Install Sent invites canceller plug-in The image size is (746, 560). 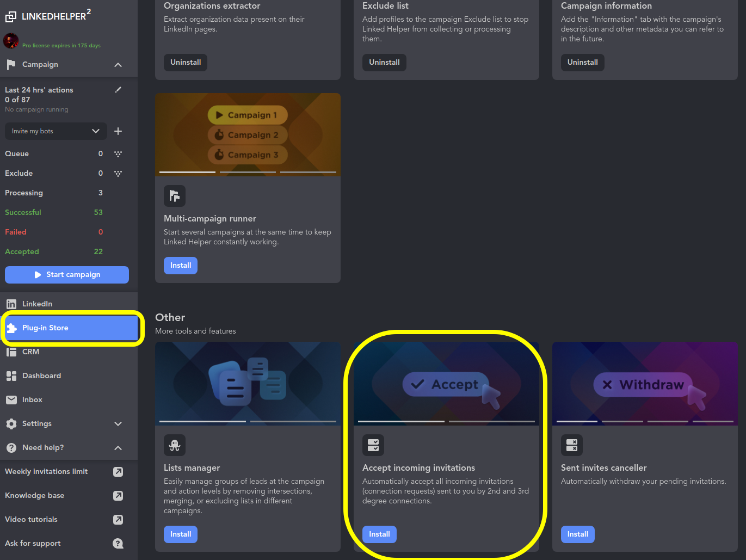click(578, 534)
